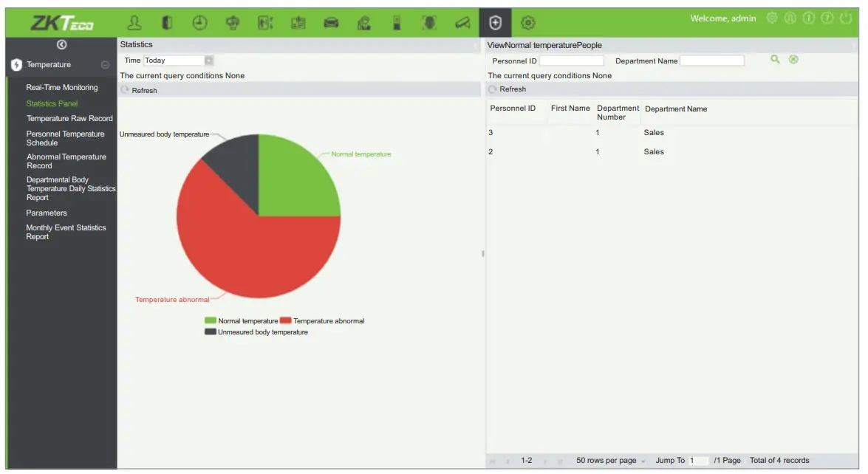Click the shield icon beside Temperature

(16, 65)
